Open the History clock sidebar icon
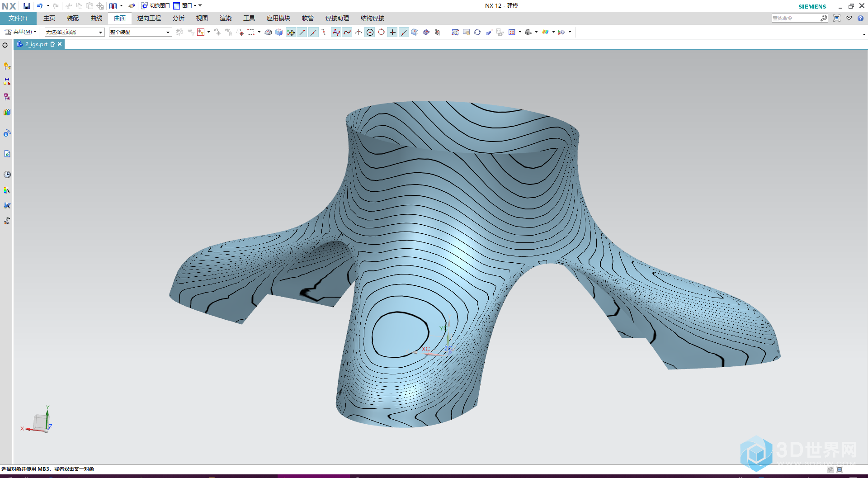Viewport: 868px width, 478px height. 7,175
